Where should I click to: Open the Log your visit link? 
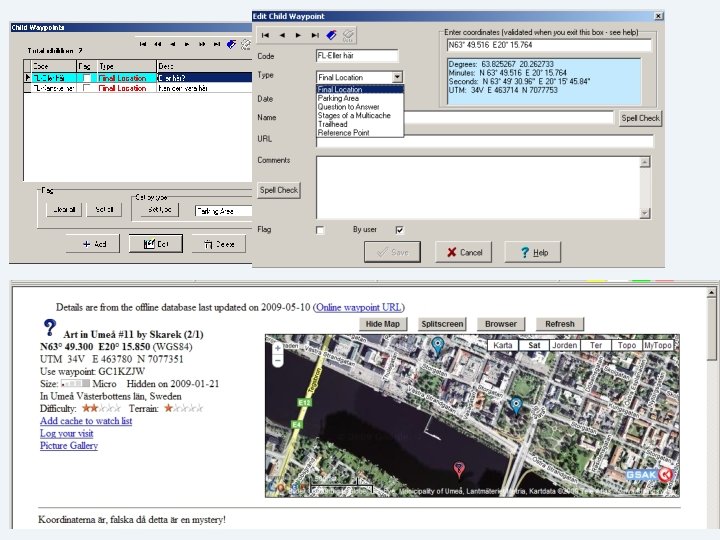[x=67, y=433]
